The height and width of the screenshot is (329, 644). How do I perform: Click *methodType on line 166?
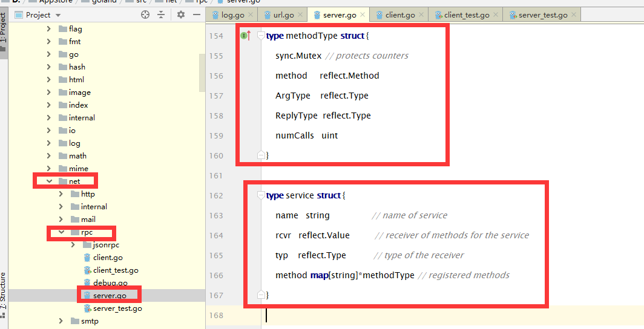point(387,275)
